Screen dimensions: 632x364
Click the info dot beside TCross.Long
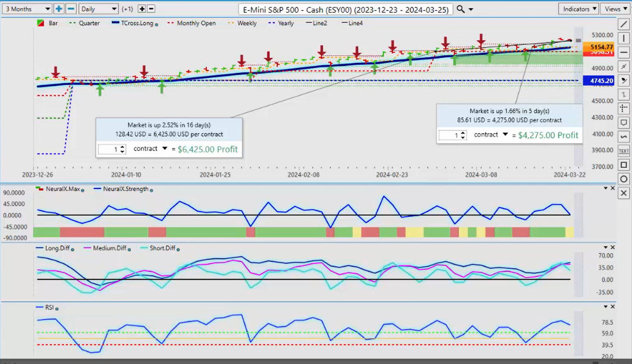(x=157, y=24)
